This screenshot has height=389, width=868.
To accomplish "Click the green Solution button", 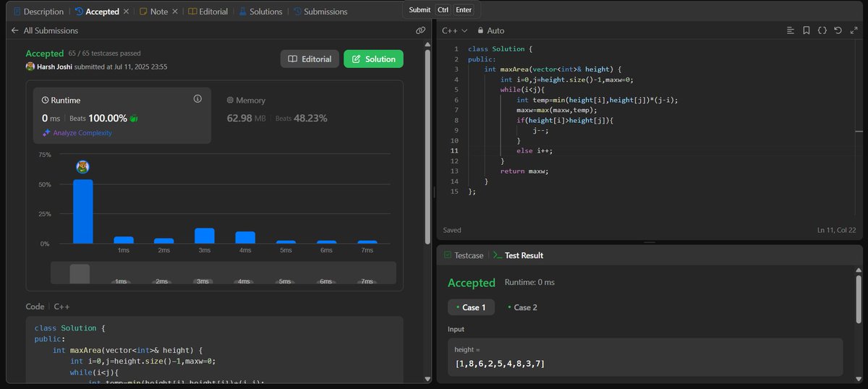I will (x=373, y=59).
